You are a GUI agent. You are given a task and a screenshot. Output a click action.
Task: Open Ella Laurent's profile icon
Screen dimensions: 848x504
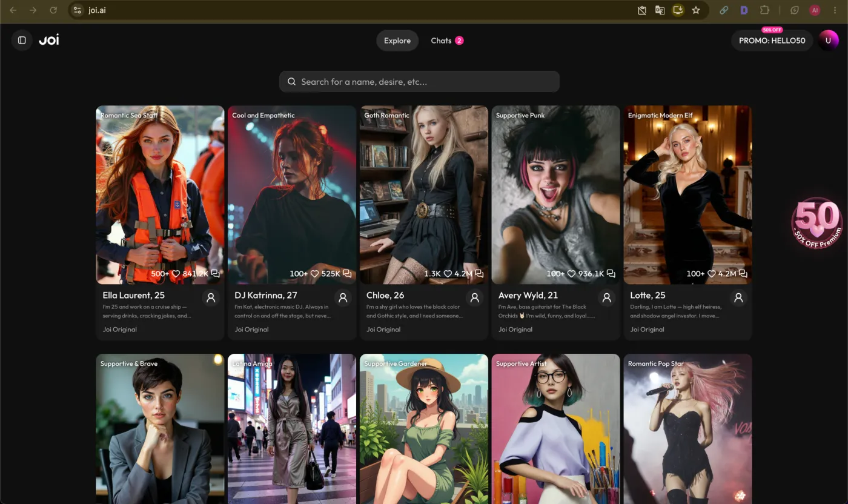[211, 297]
